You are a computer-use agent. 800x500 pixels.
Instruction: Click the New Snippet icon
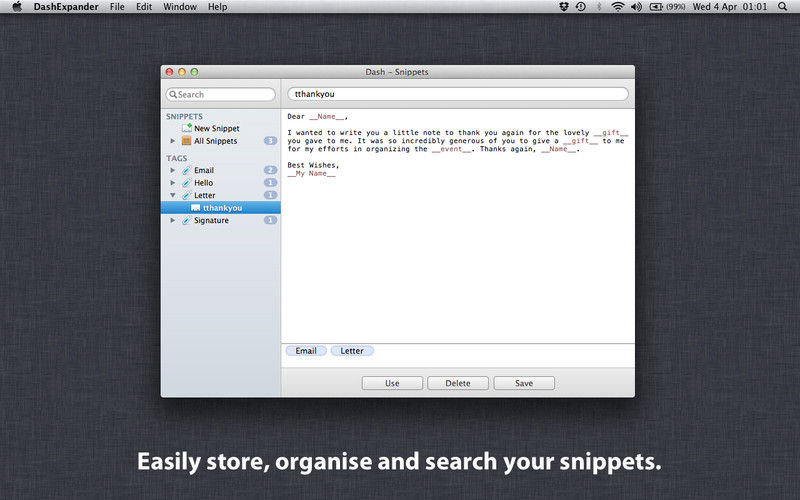187,128
